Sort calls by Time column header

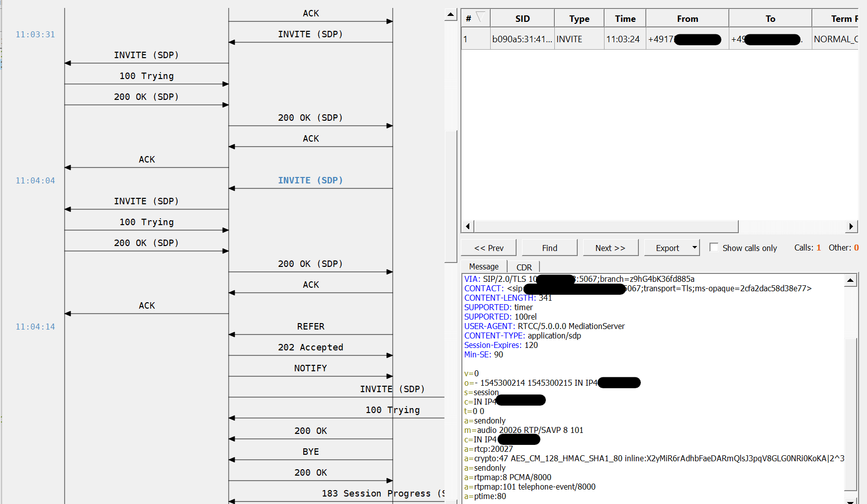click(x=625, y=19)
